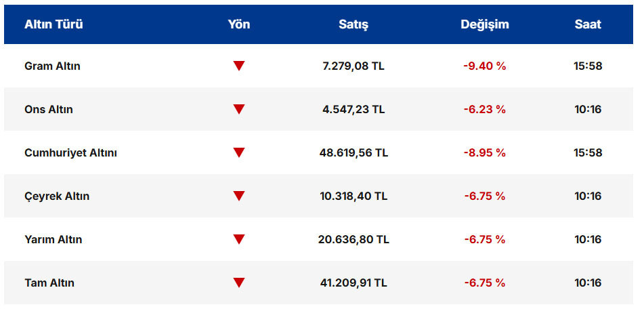Open the Gram Altın row label
Screen dimensions: 644x311
pyautogui.click(x=52, y=66)
